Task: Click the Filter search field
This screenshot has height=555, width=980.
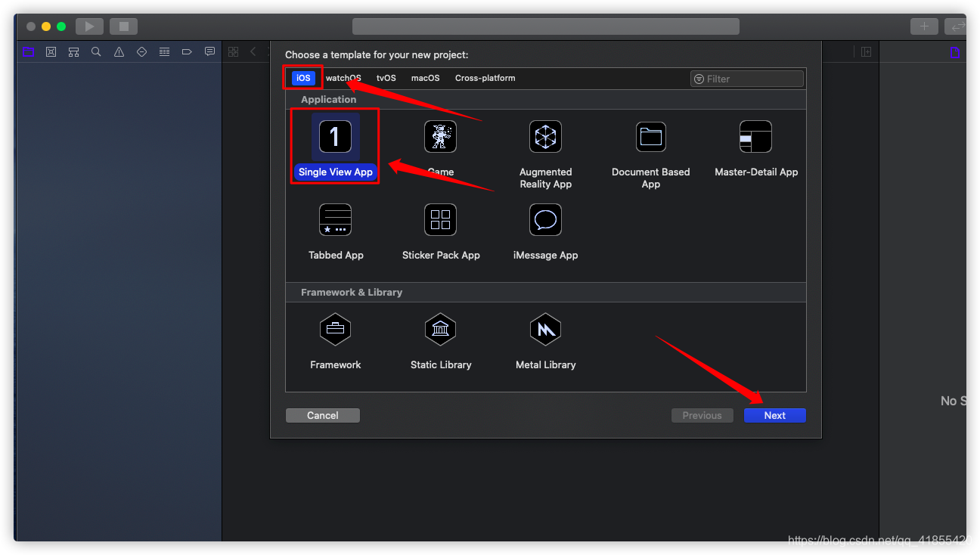Action: coord(747,79)
